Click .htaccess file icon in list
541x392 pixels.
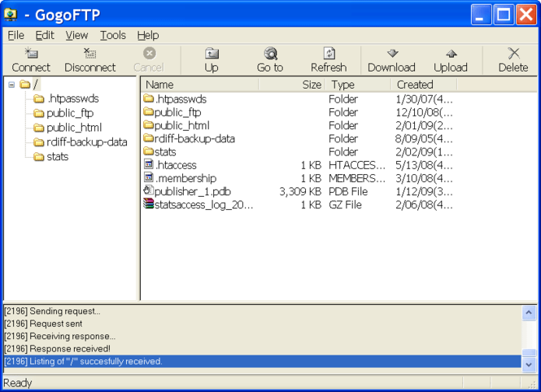tap(149, 164)
